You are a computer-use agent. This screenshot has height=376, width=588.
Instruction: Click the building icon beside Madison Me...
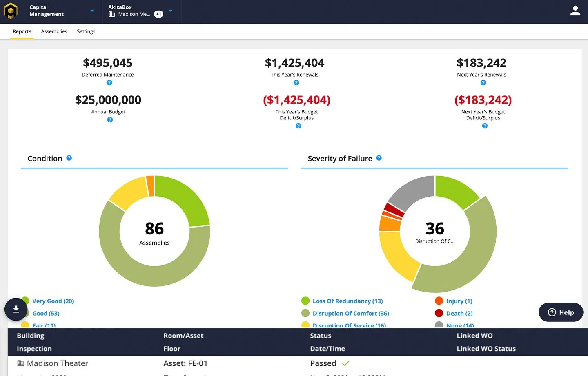tap(112, 14)
